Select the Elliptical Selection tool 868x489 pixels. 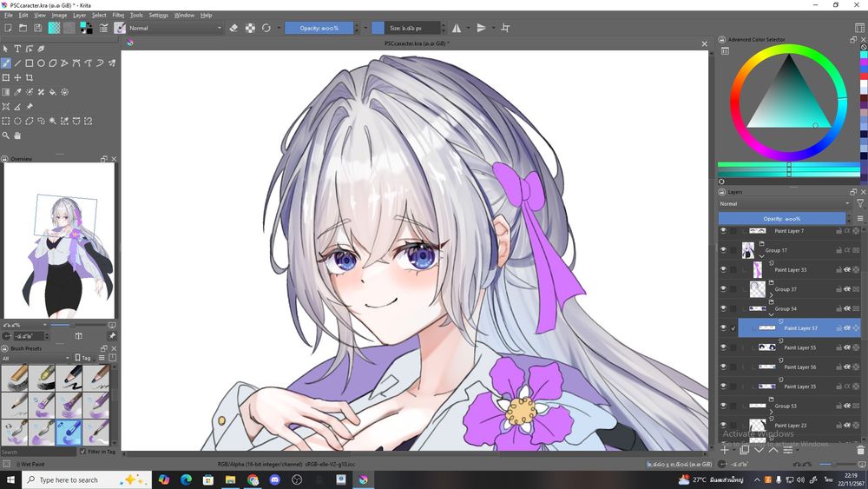[x=17, y=121]
